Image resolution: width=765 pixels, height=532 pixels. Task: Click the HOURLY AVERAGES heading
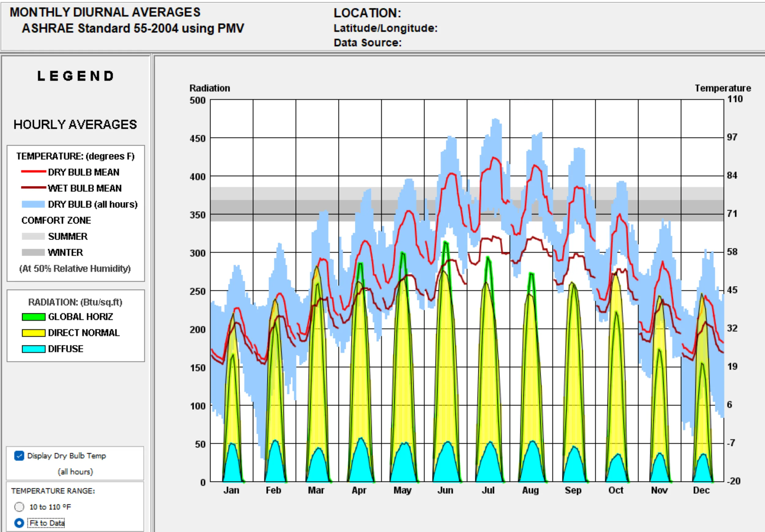75,125
